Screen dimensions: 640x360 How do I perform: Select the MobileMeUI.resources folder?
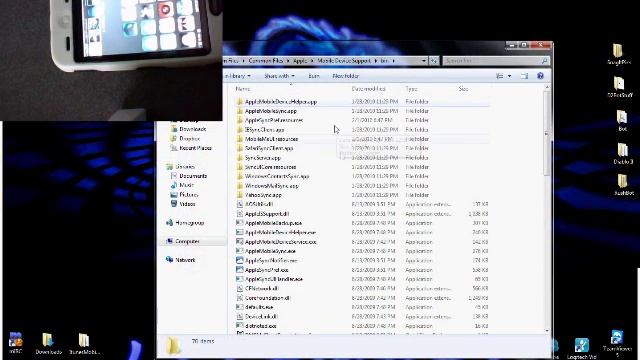click(271, 139)
